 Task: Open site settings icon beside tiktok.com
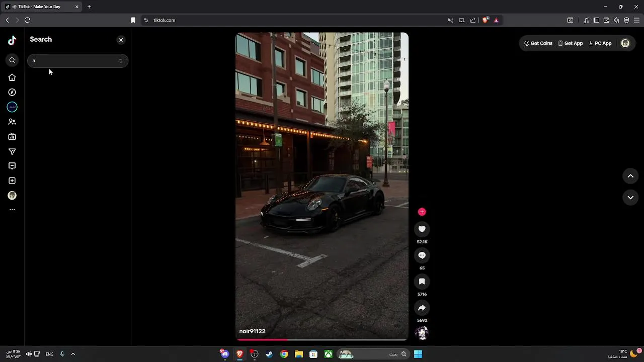(146, 20)
